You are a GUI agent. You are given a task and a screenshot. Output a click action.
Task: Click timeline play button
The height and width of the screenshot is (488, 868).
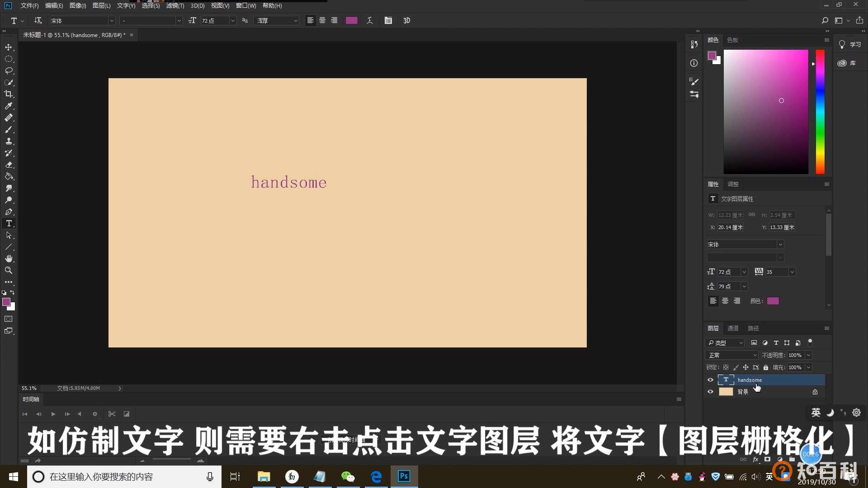click(53, 414)
